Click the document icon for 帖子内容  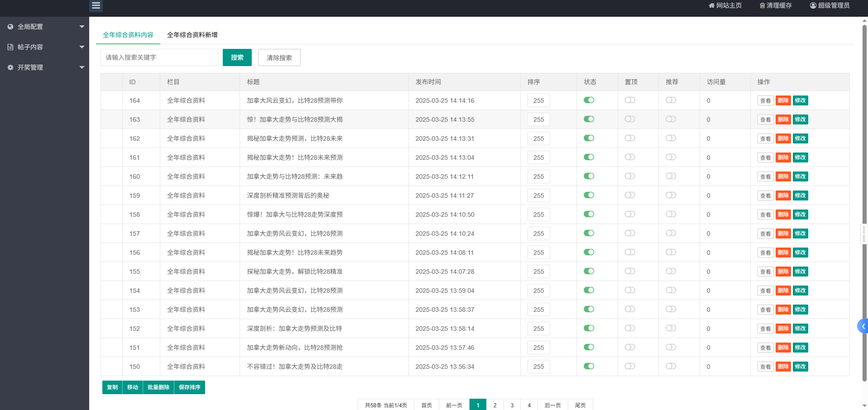[x=10, y=47]
